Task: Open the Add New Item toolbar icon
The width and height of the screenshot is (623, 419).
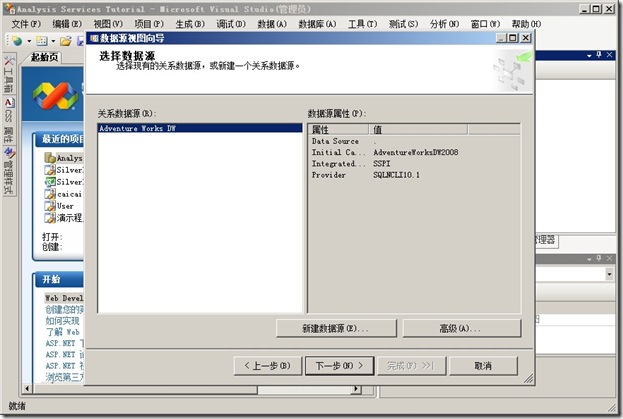Action: click(41, 41)
